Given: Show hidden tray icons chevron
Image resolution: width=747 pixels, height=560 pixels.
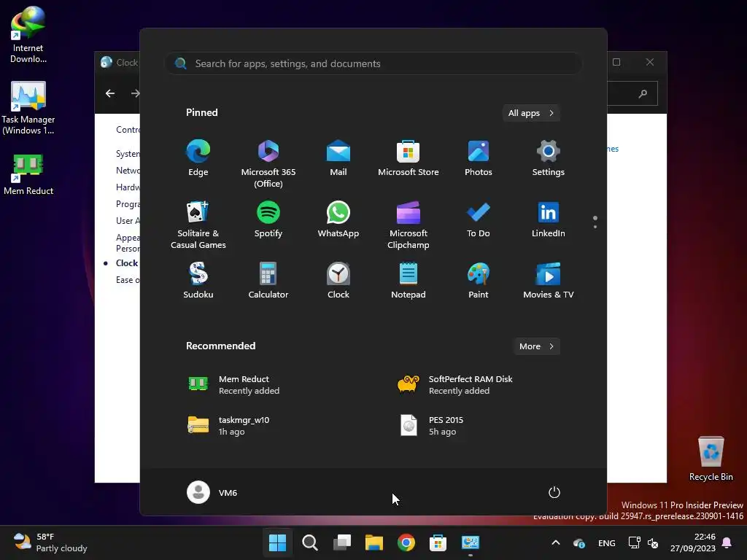Looking at the screenshot, I should click(555, 542).
